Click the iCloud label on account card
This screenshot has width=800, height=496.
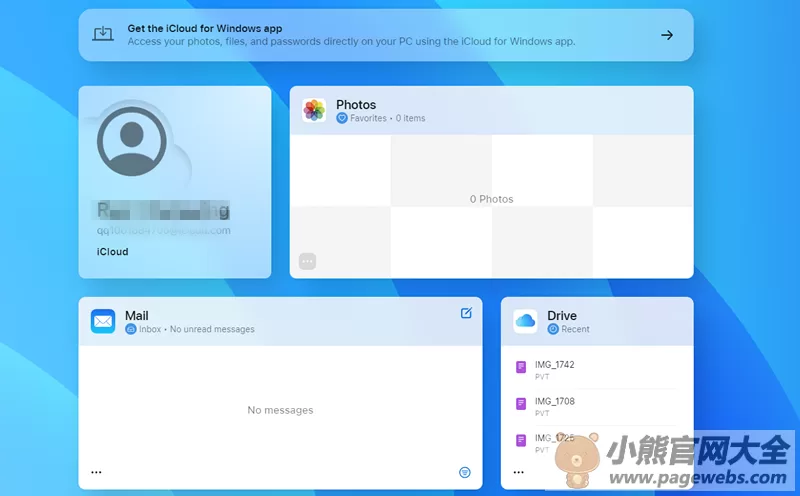click(x=112, y=252)
